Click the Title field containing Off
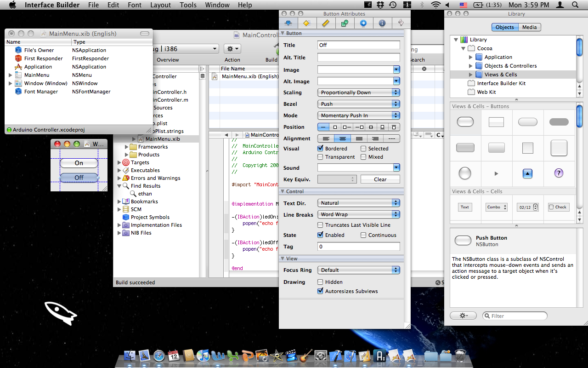The image size is (588, 368). point(359,45)
